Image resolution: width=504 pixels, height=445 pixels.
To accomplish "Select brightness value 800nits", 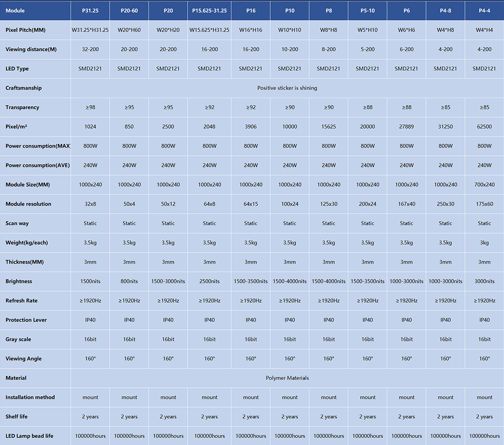I will coord(129,281).
